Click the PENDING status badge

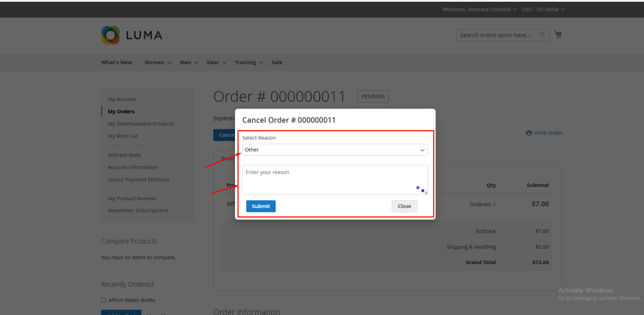373,97
